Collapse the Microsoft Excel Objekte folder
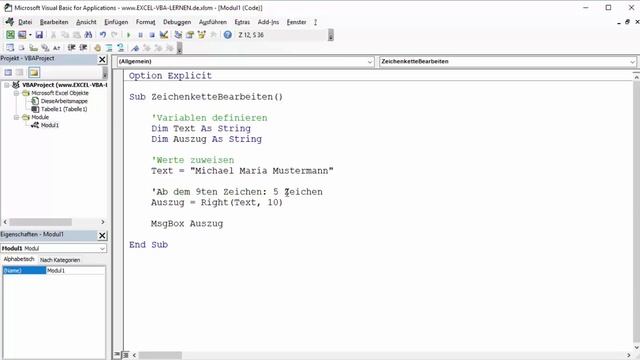This screenshot has height=360, width=640. 16,93
